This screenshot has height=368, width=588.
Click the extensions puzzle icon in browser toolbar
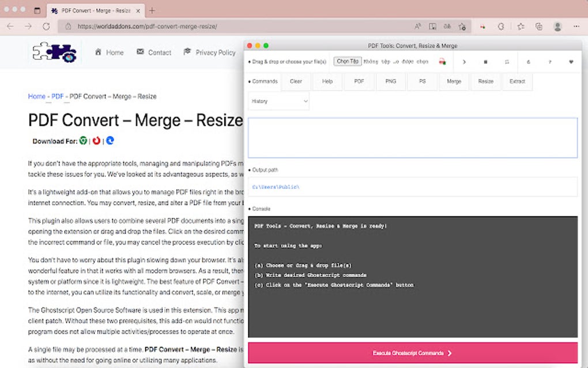[x=501, y=27]
